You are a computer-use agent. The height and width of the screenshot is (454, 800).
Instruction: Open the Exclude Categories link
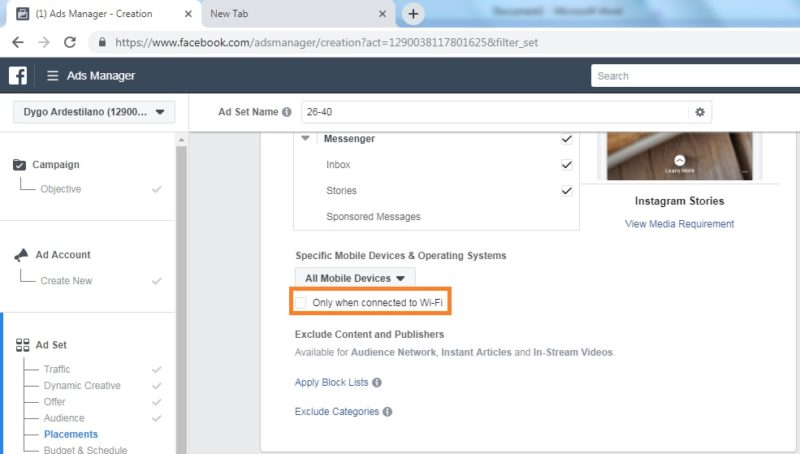coord(337,412)
